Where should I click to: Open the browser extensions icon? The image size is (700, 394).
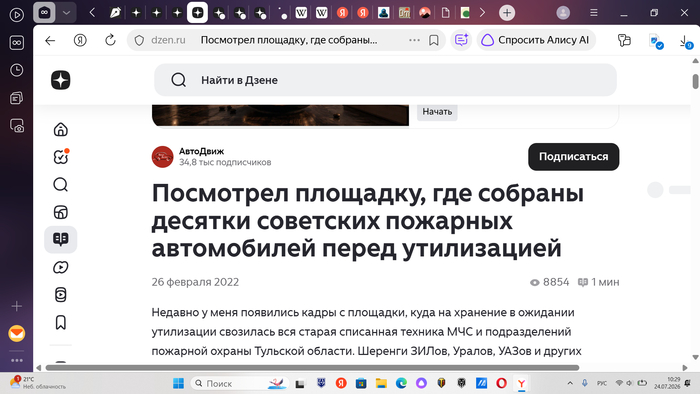624,40
